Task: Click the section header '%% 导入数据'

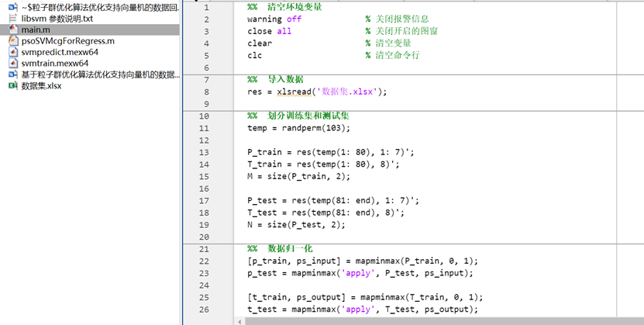Action: 275,79
